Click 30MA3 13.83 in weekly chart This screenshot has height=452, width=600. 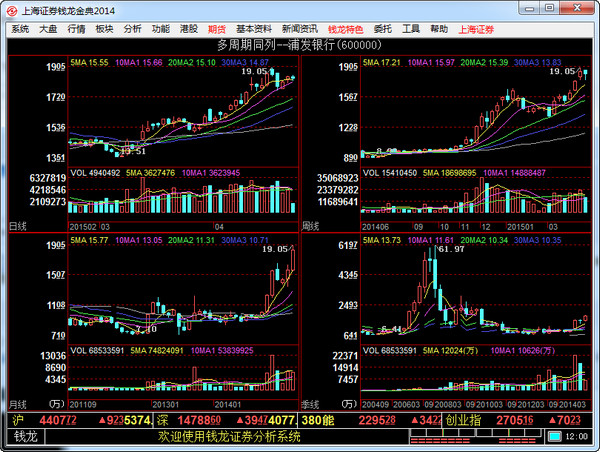538,62
